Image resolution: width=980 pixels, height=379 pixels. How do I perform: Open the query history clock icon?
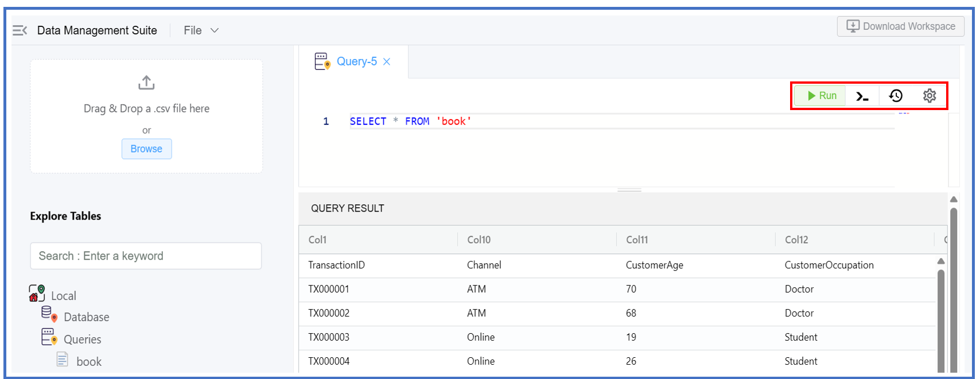click(896, 96)
